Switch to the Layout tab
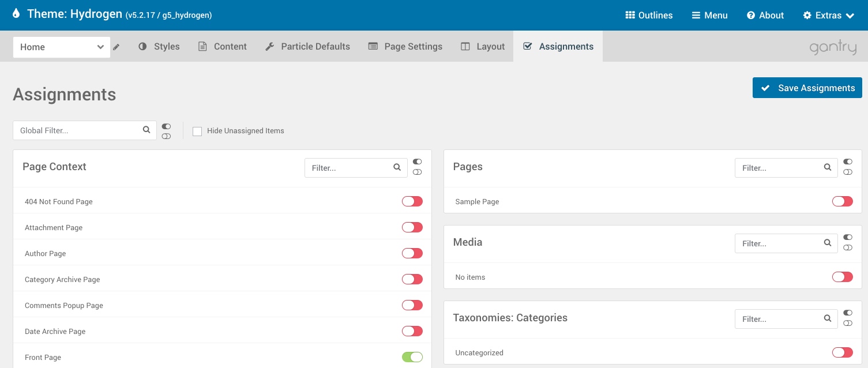 click(x=483, y=47)
